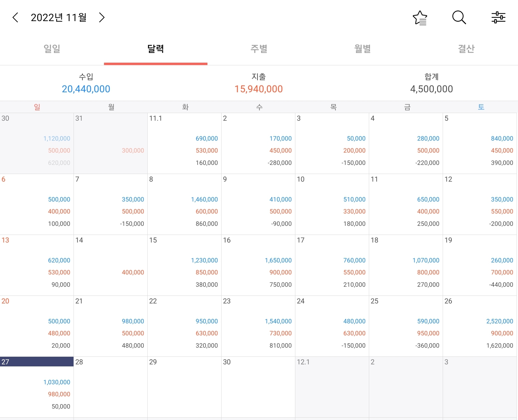This screenshot has height=420, width=518.
Task: Click expense 950,000 on the 25th
Action: coord(428,333)
